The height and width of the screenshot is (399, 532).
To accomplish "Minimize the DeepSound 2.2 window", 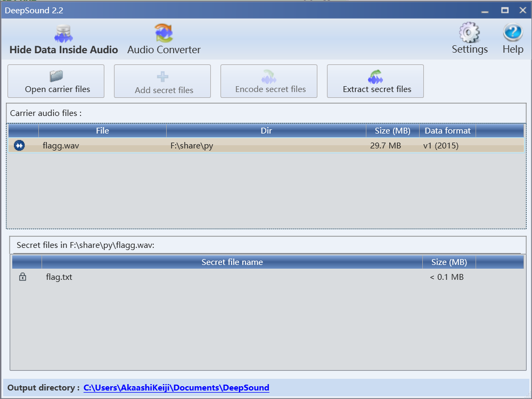I will pos(485,11).
